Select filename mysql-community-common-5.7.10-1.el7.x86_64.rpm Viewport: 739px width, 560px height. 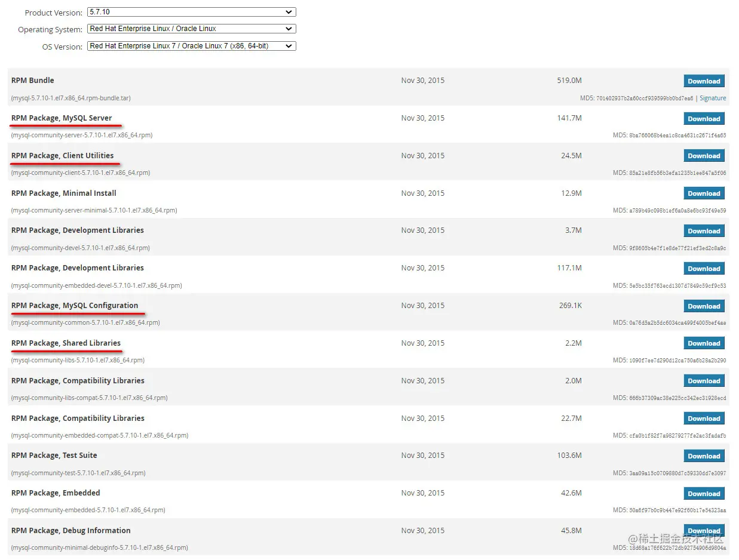point(85,323)
